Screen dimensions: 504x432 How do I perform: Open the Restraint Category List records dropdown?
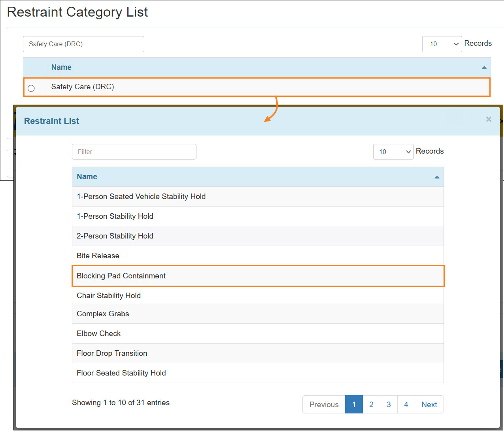tap(442, 44)
